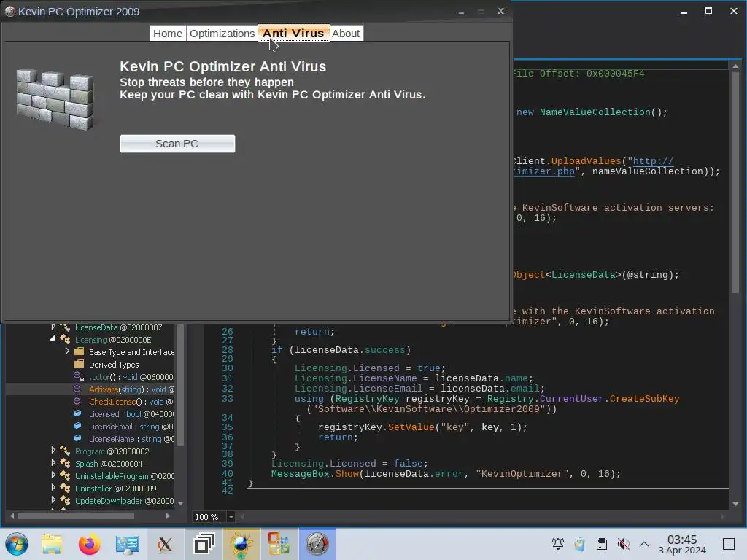747x560 pixels.
Task: Click the http:// URL link in code
Action: [653, 161]
